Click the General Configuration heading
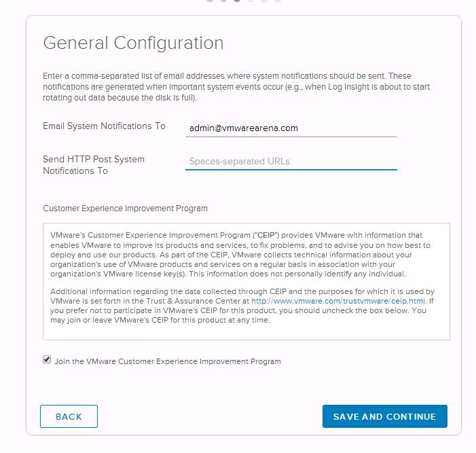Screen dimensions: 476x453 [x=133, y=43]
